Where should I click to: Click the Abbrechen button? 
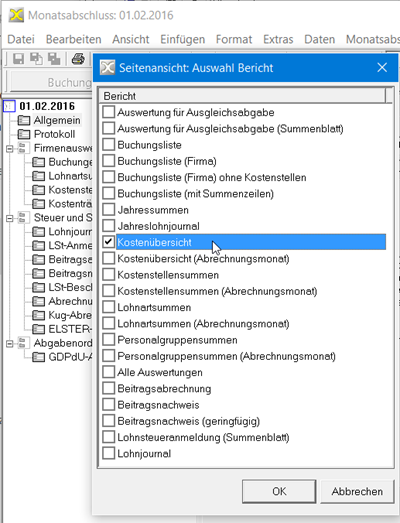click(357, 491)
